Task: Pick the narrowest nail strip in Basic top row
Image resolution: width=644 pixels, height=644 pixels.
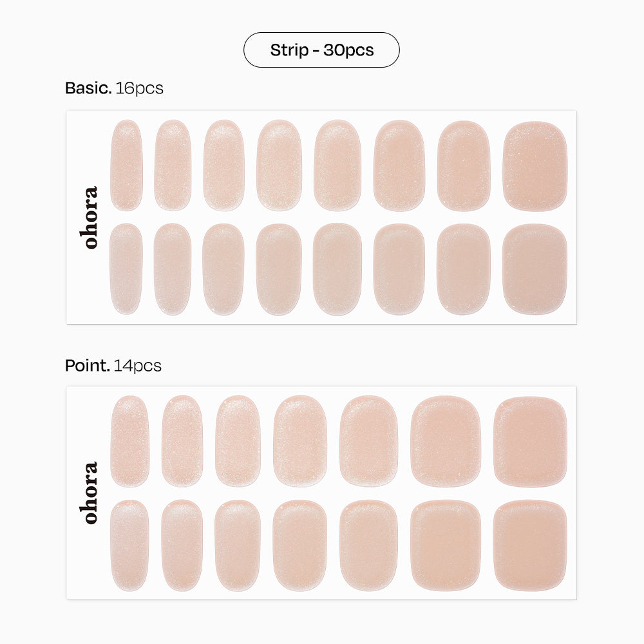Action: [x=126, y=166]
